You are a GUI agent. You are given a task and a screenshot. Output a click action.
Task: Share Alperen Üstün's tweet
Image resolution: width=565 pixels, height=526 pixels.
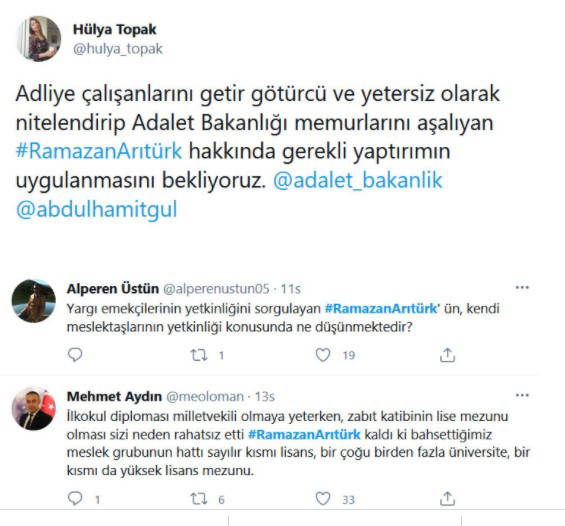(x=447, y=355)
